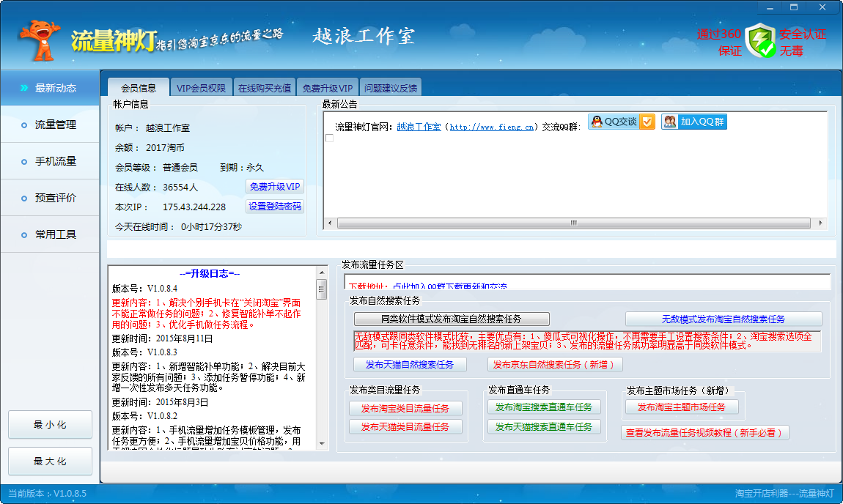
Task: Open the 常用工具 sidebar section
Action: pyautogui.click(x=50, y=234)
